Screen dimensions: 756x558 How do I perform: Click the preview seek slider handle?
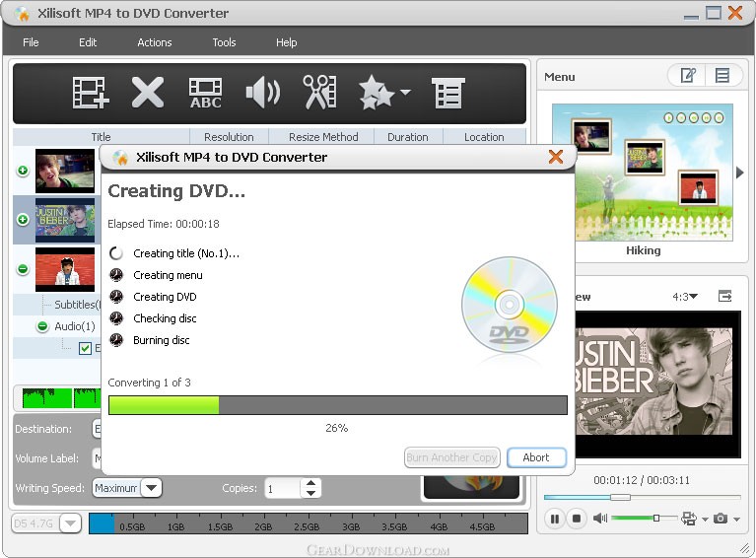620,497
